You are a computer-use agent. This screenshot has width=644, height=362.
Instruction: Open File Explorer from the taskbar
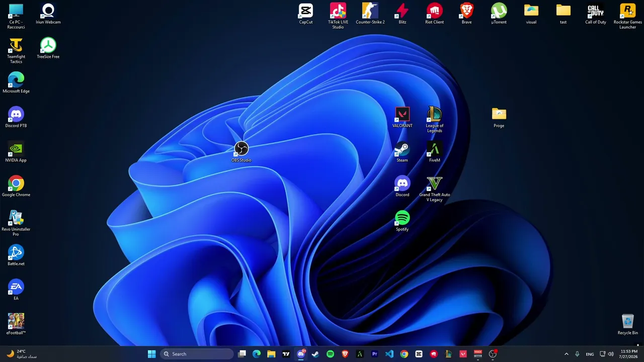coord(271,354)
